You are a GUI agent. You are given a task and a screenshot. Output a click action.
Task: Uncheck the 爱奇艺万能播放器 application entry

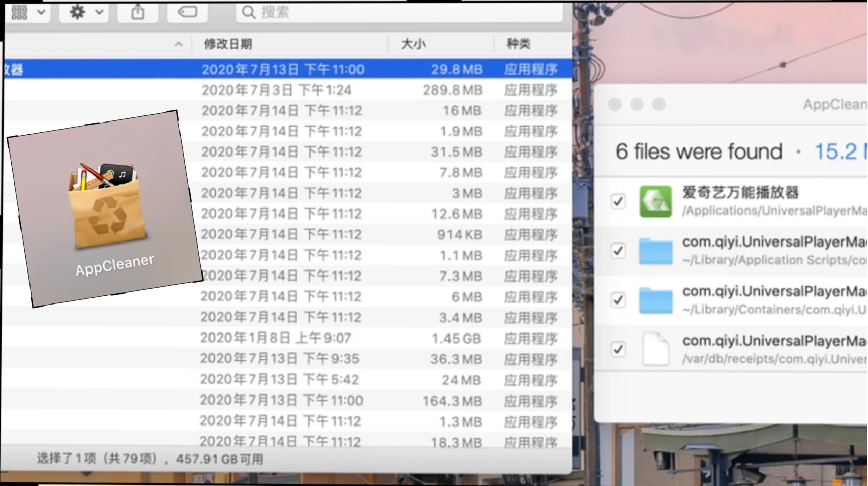(x=618, y=201)
